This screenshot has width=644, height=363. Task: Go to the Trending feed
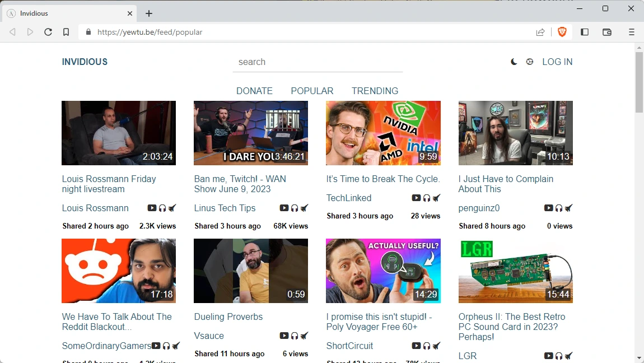(375, 91)
